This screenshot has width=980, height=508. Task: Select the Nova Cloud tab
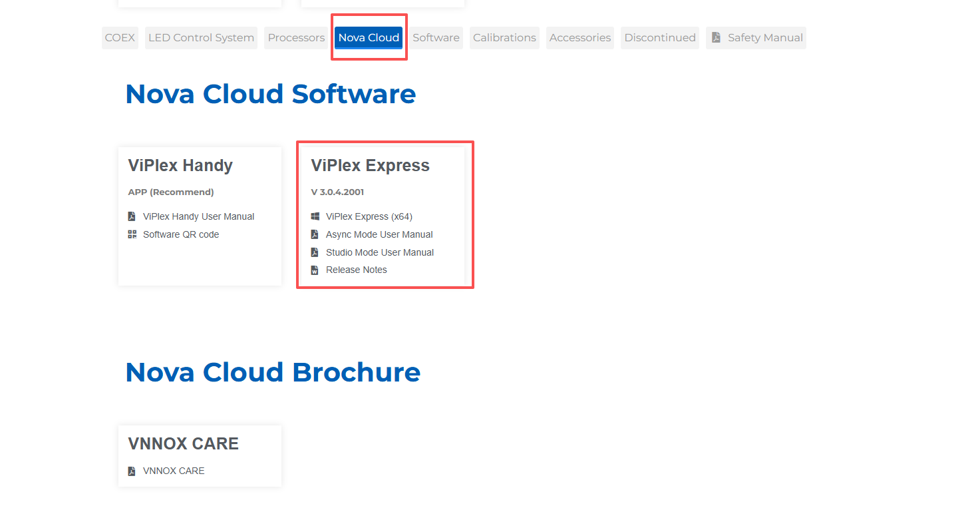pos(369,38)
